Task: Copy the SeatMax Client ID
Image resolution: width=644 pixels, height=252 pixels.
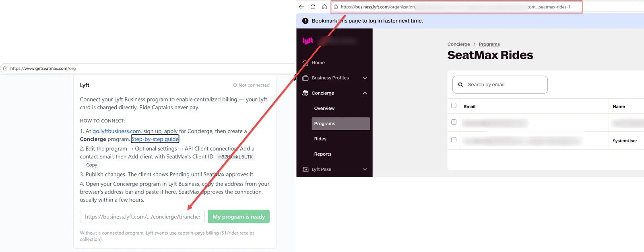Action: [92, 165]
